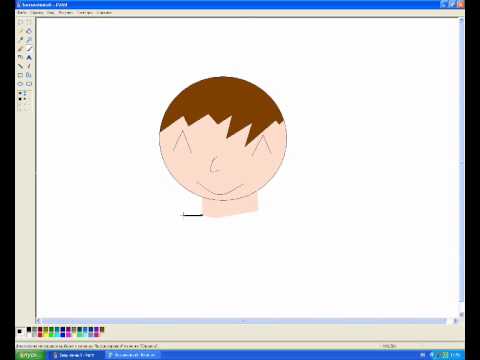
Task: Select the Magnifier tool
Action: tap(29, 40)
